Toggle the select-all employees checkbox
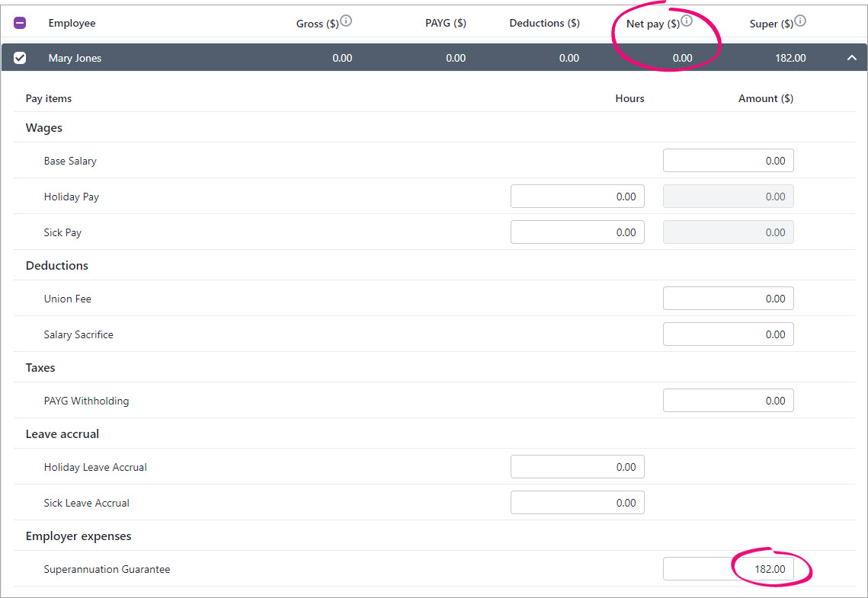 (20, 23)
